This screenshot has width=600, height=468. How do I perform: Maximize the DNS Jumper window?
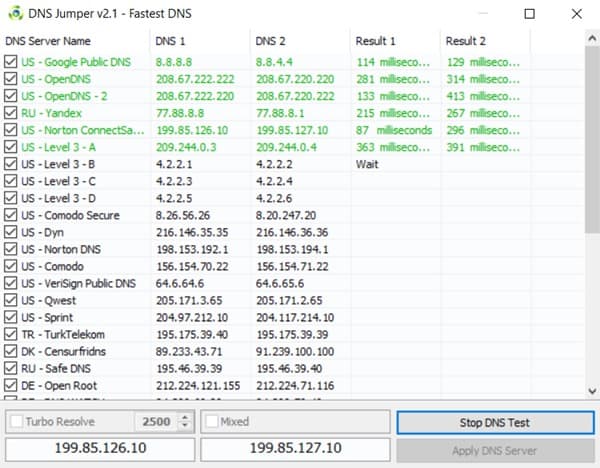tap(529, 14)
